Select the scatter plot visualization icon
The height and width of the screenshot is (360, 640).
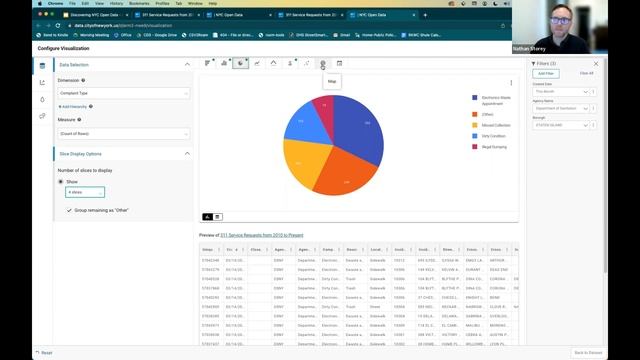click(307, 63)
